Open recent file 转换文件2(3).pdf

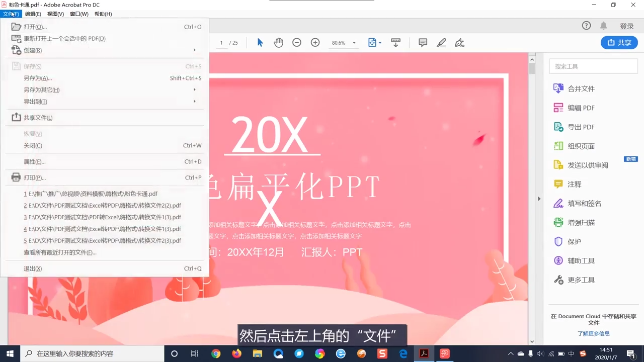pyautogui.click(x=105, y=240)
